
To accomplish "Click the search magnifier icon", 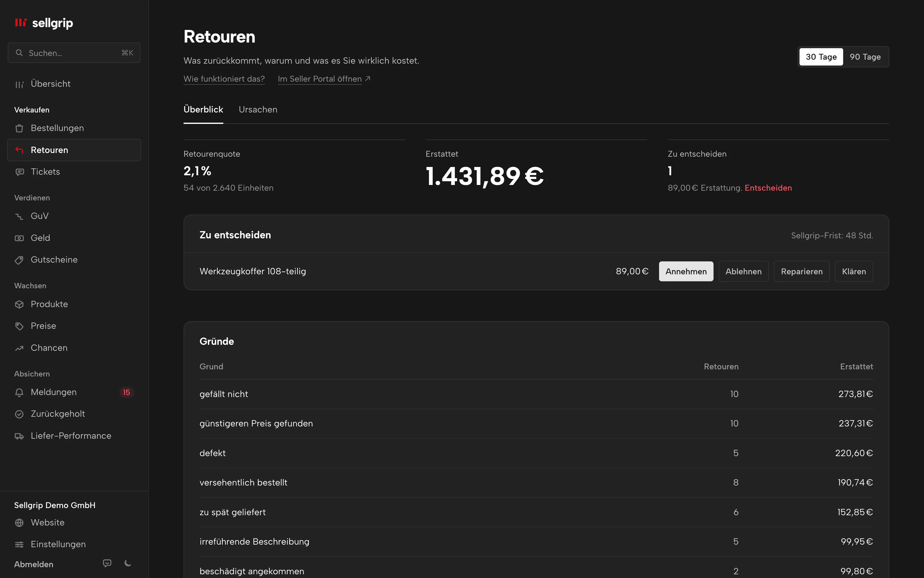I will [x=19, y=53].
